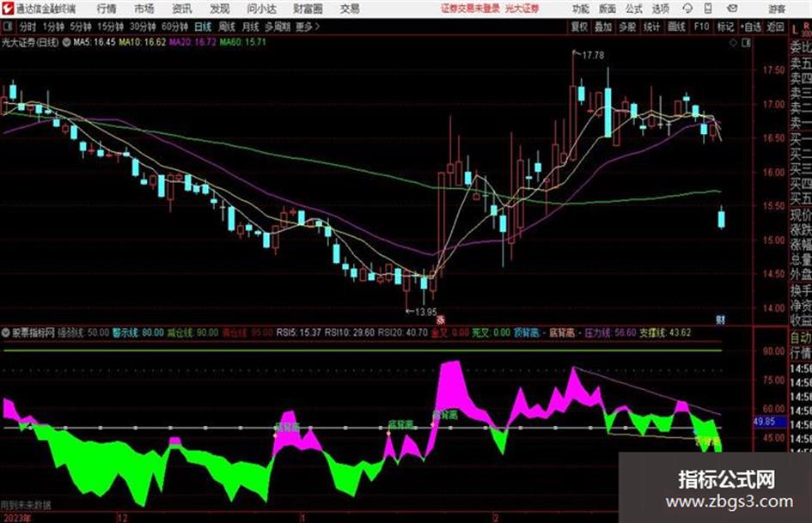Expand the 更多 period options
This screenshot has width=812, height=523.
[308, 27]
